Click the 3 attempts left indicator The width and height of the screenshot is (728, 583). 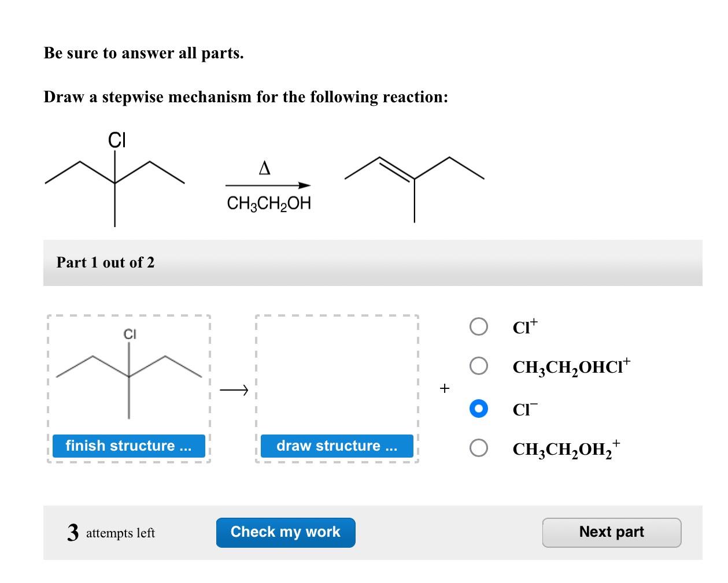(110, 532)
